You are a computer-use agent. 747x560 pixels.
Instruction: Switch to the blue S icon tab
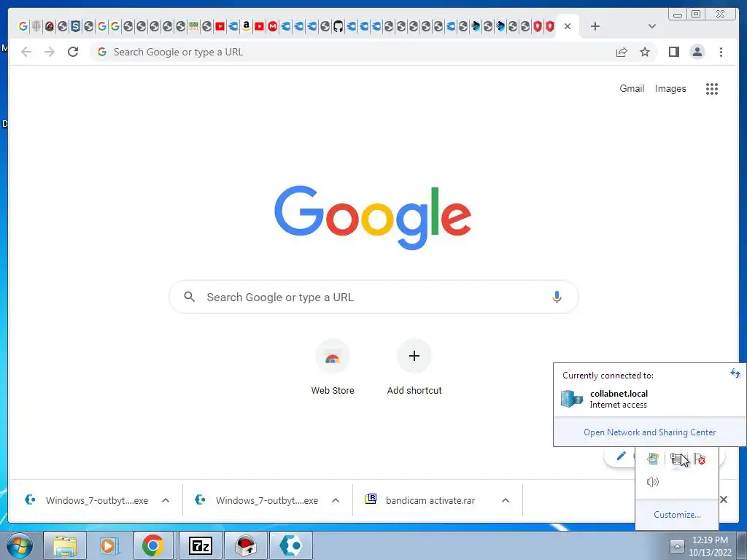pyautogui.click(x=75, y=26)
